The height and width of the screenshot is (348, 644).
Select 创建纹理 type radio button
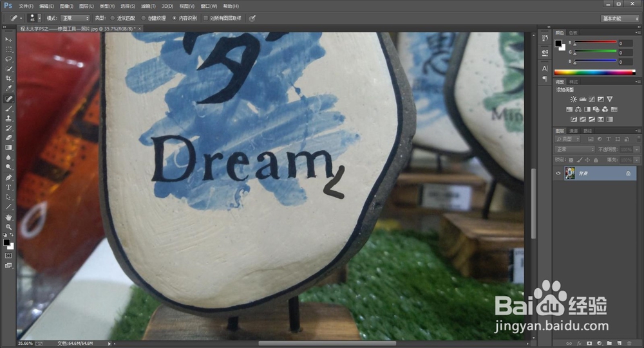[x=144, y=18]
